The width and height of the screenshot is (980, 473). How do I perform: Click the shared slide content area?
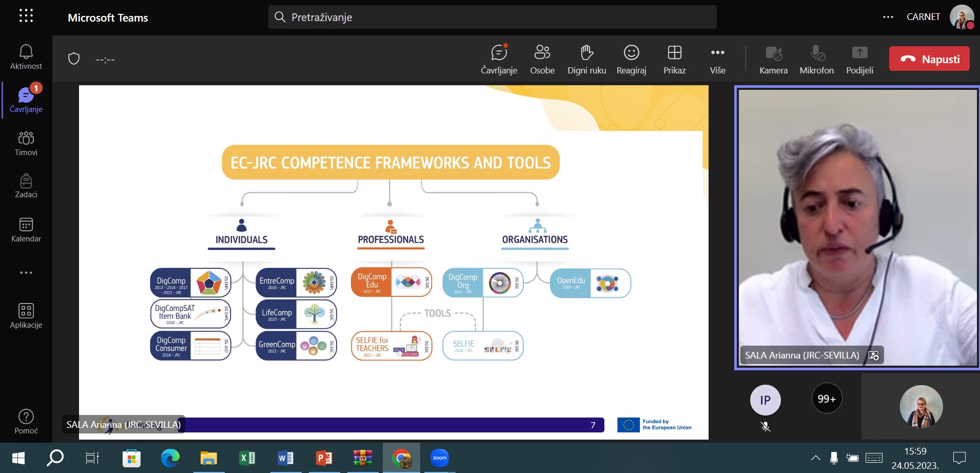click(394, 262)
